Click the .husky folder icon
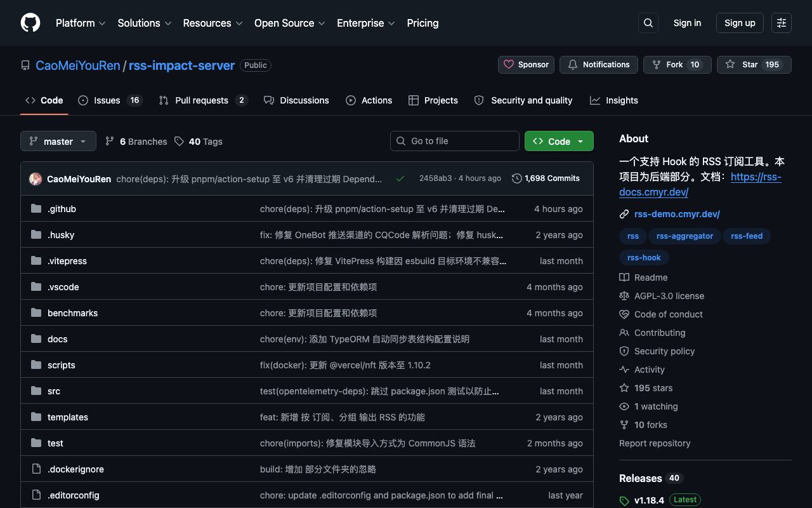Screen dimensions: 812x508 point(36,235)
